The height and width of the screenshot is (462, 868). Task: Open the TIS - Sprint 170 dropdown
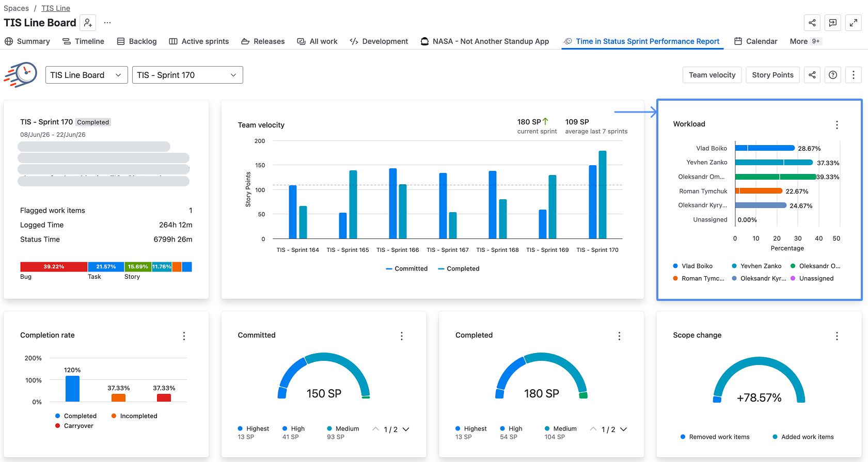[187, 75]
